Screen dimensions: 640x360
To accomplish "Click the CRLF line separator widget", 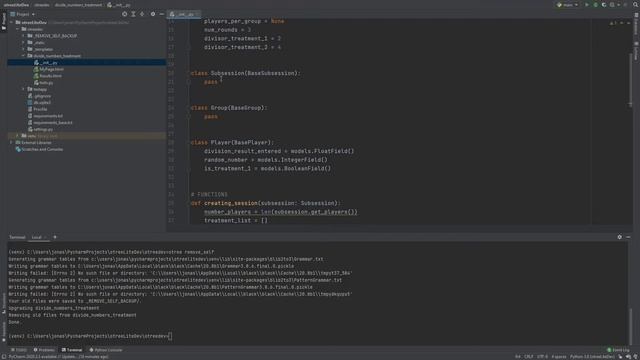I will coord(529,357).
